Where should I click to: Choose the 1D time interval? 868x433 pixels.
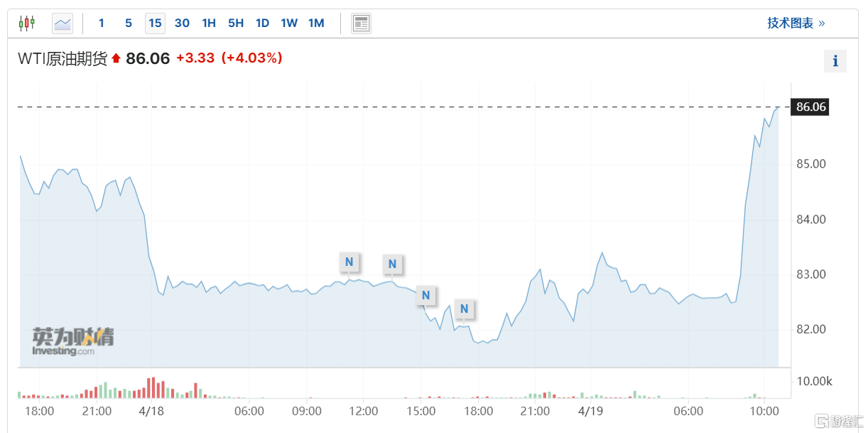[x=262, y=23]
